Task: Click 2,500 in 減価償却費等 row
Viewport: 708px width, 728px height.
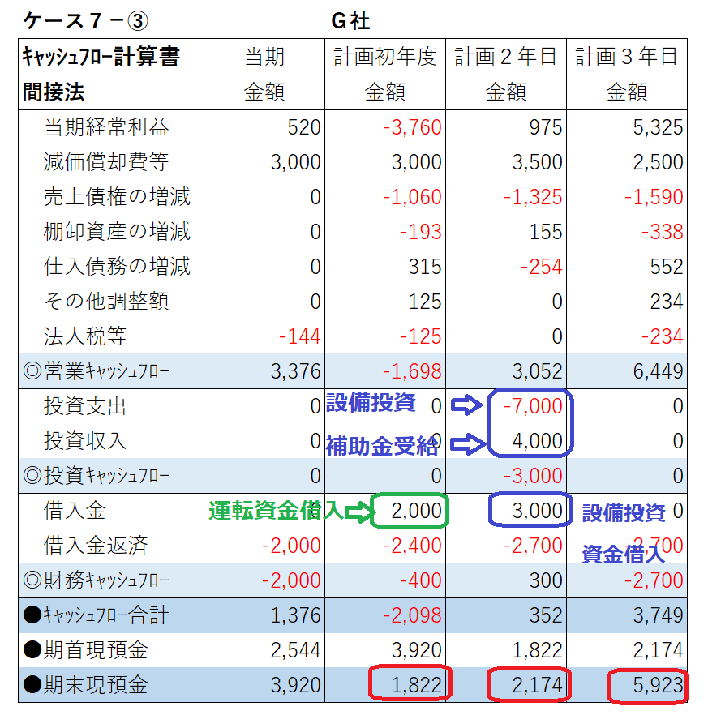Action: click(x=658, y=162)
